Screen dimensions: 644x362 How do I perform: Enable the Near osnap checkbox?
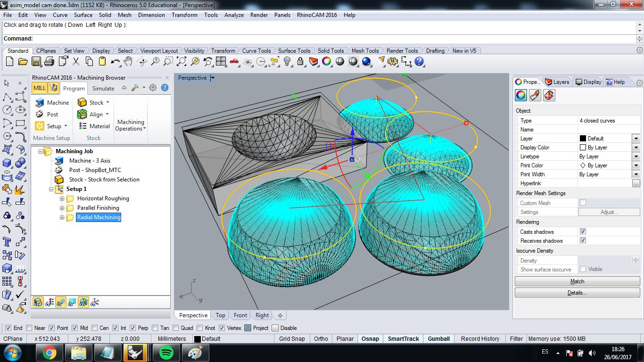[29, 328]
